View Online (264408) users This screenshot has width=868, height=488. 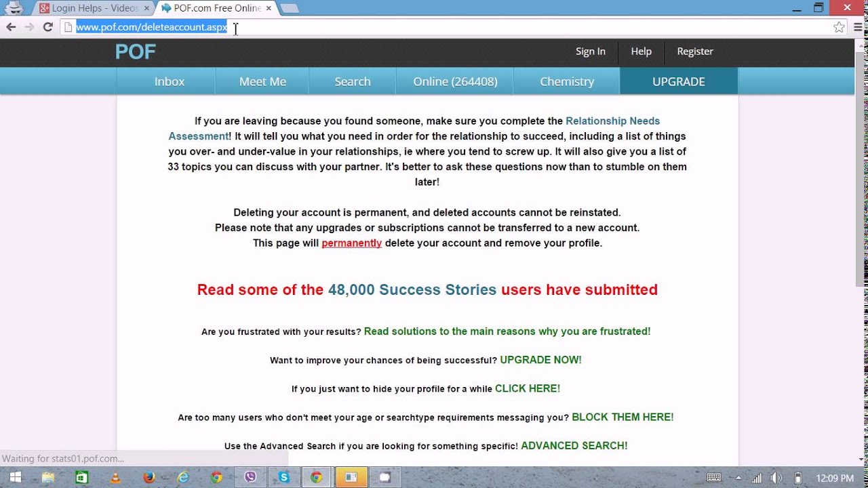[x=455, y=81]
